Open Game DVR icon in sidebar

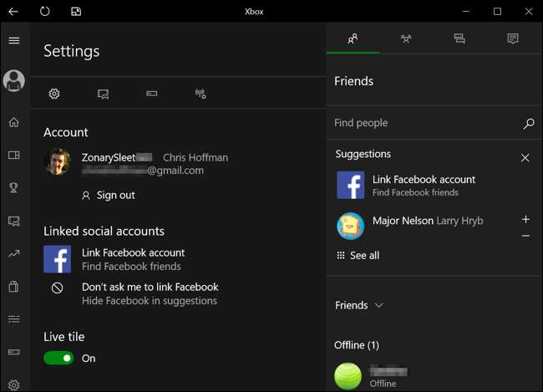click(14, 221)
